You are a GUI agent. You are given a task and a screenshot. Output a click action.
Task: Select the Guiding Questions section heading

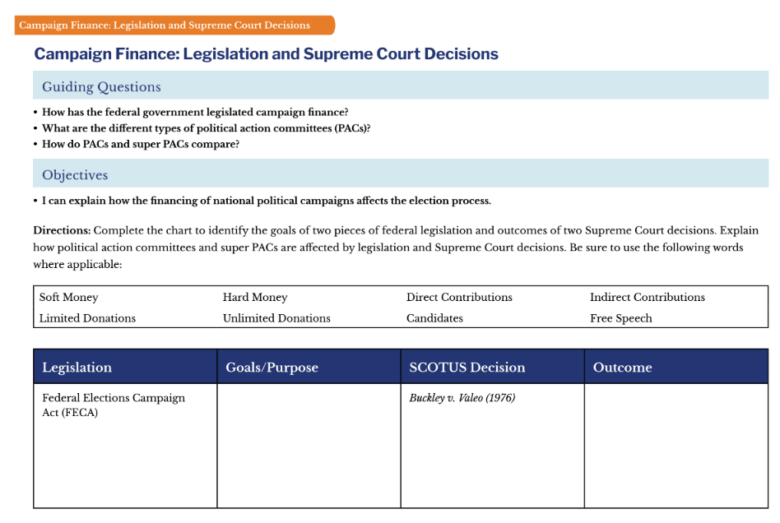point(101,87)
